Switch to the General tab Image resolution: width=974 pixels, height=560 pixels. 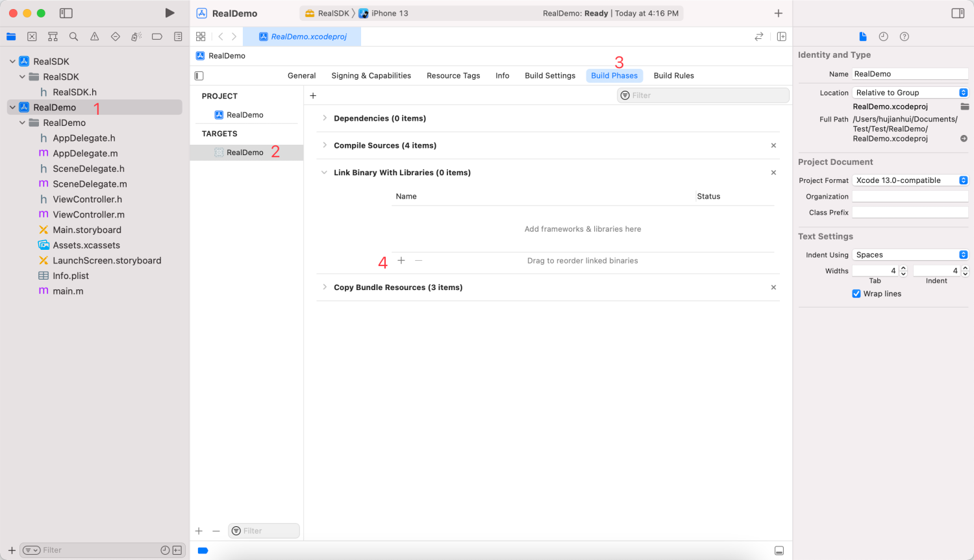point(302,76)
